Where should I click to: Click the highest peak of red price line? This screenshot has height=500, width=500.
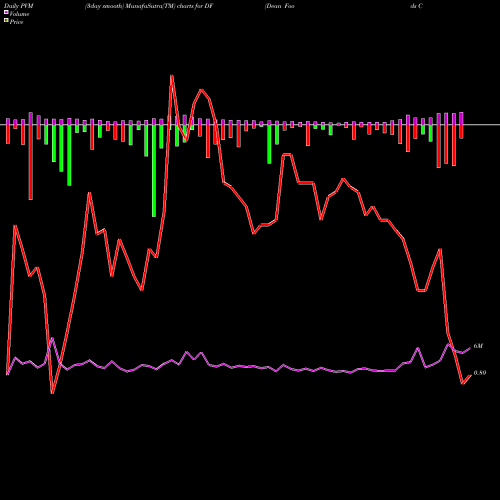172,76
